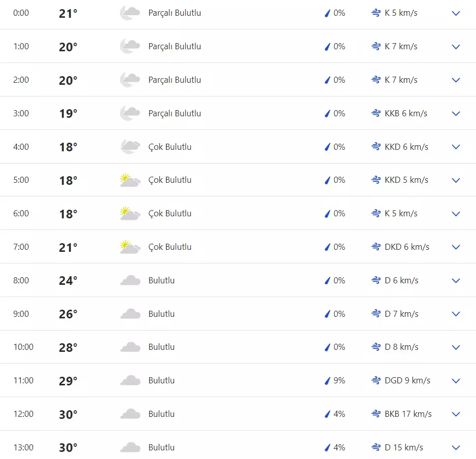
Task: Click the cloud icon in the 8:00 row
Action: coord(130,280)
